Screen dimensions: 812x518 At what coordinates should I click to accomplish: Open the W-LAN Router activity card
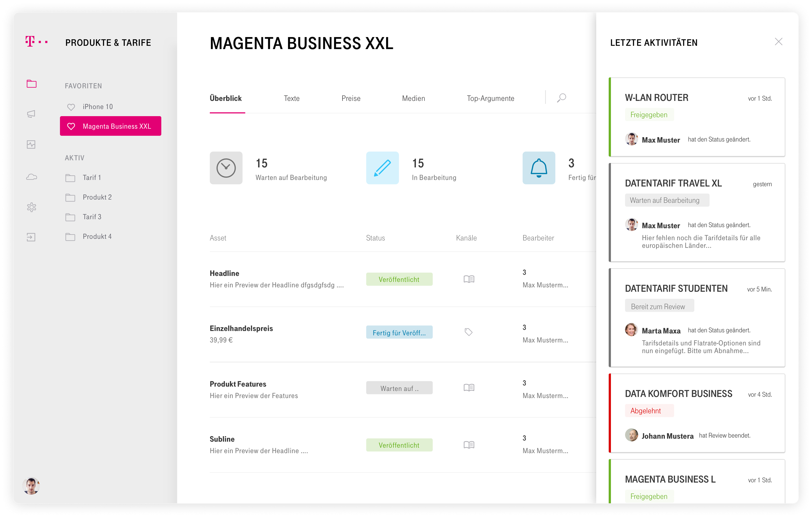tap(697, 117)
